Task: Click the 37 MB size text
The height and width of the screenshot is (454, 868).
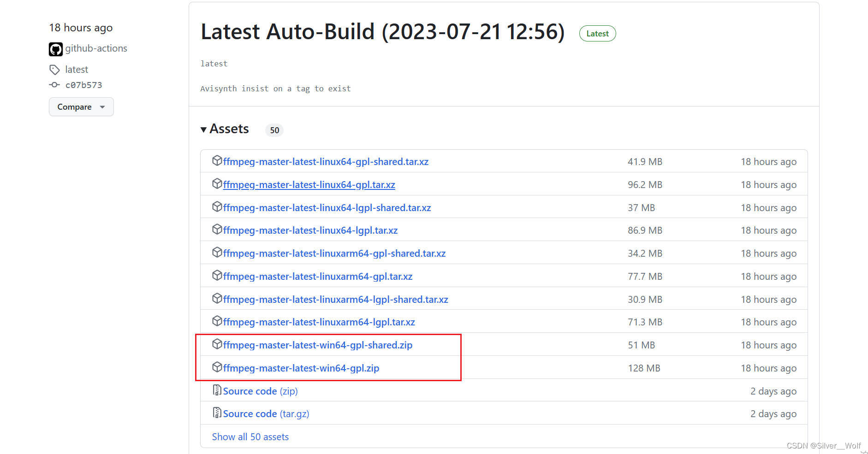Action: (x=641, y=208)
